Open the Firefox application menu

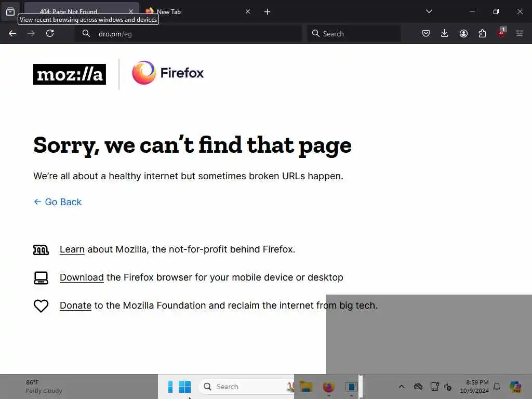click(520, 34)
